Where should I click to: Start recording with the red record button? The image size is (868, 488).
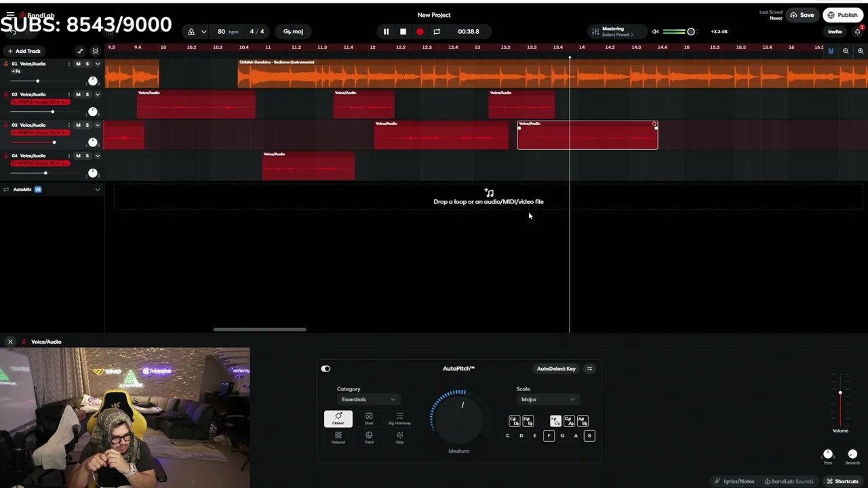click(x=420, y=32)
